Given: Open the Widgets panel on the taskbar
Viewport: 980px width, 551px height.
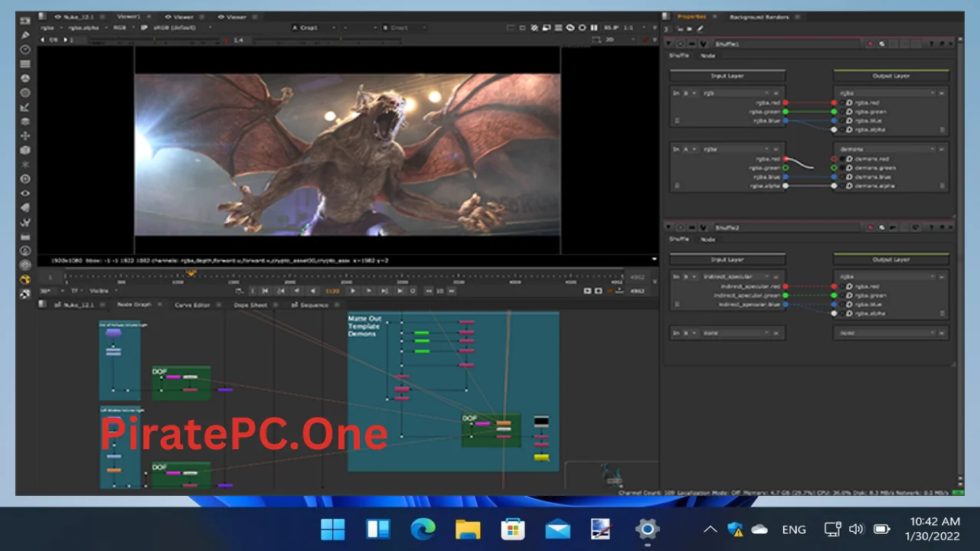Looking at the screenshot, I should (378, 529).
